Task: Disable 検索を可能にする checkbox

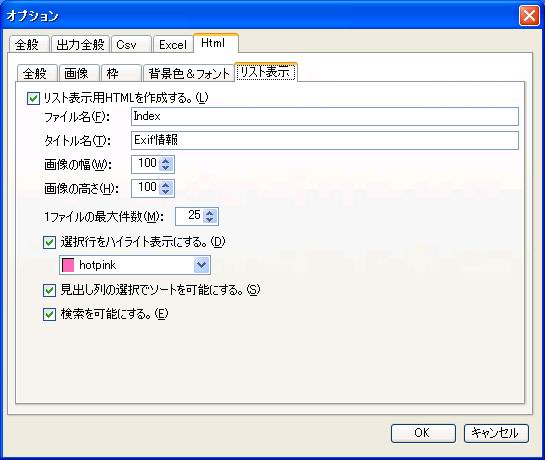Action: pos(49,315)
